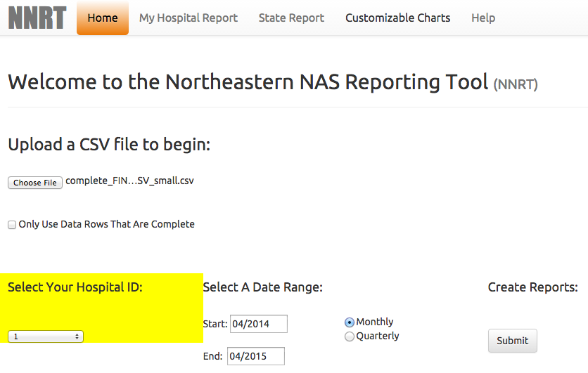Click the NNRT logo in the navbar

[37, 18]
